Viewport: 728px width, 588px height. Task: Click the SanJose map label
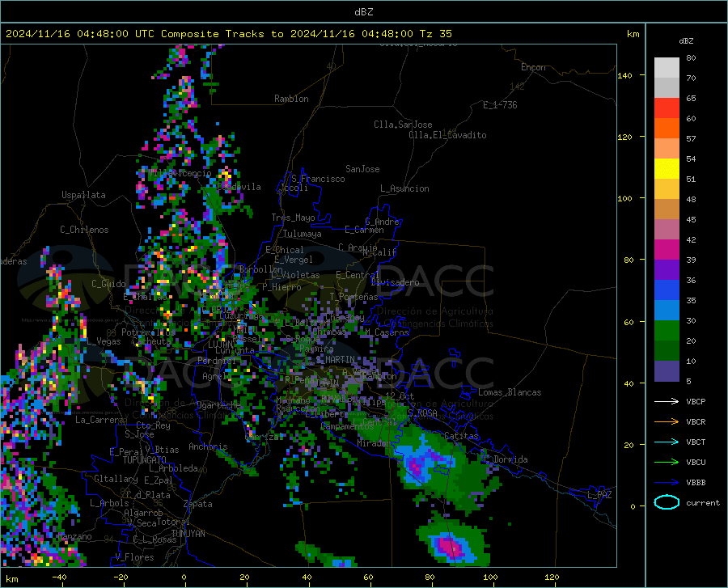[362, 169]
